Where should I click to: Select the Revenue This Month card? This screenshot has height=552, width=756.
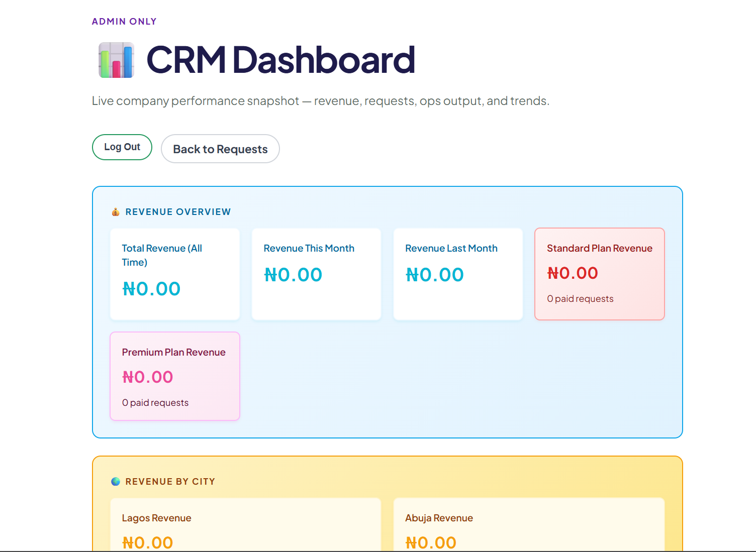point(316,274)
